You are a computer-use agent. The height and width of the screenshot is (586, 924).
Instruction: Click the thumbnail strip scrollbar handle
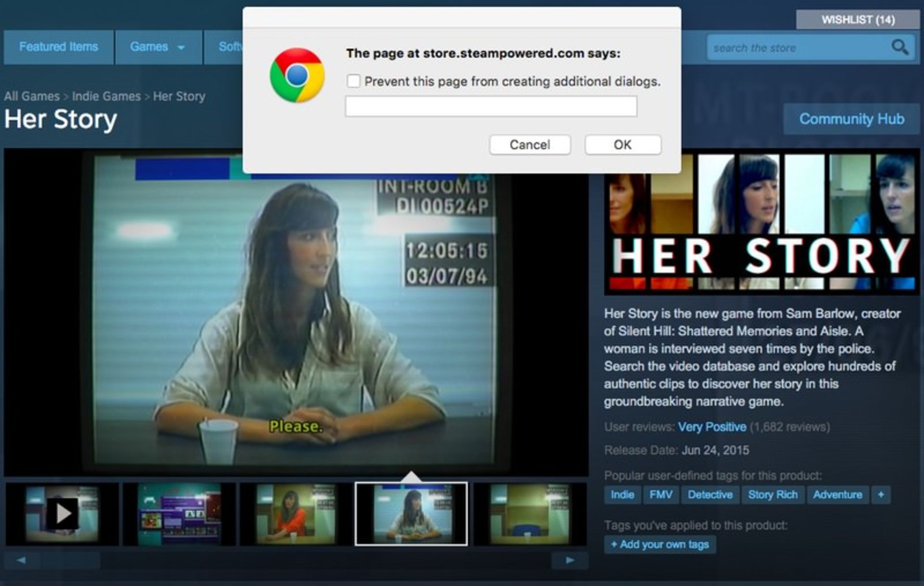pos(71,560)
